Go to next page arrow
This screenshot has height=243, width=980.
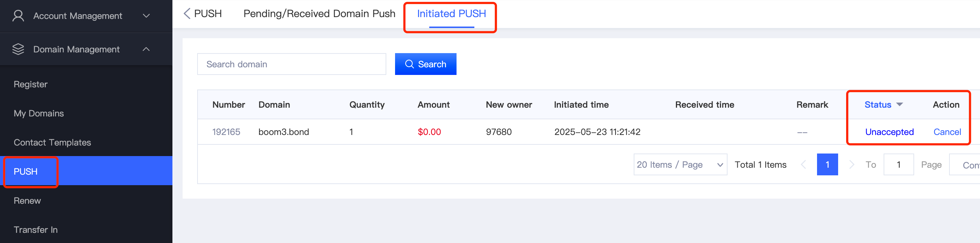pyautogui.click(x=852, y=164)
